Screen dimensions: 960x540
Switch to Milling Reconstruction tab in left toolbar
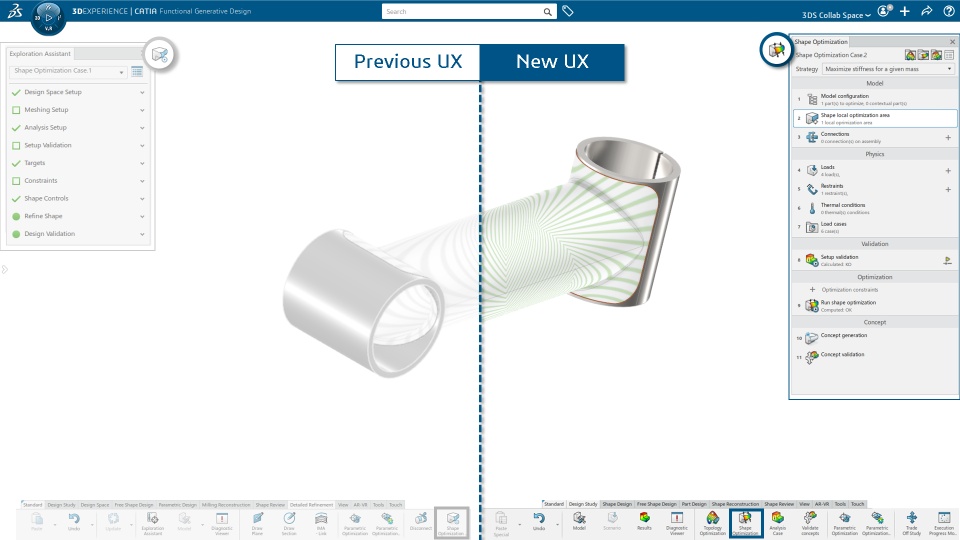coord(226,505)
